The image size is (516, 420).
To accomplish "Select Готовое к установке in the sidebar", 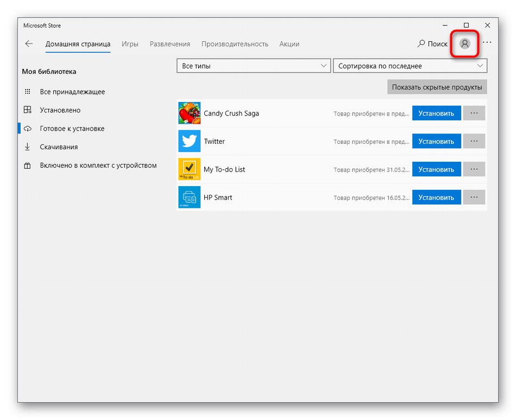I will pyautogui.click(x=72, y=129).
